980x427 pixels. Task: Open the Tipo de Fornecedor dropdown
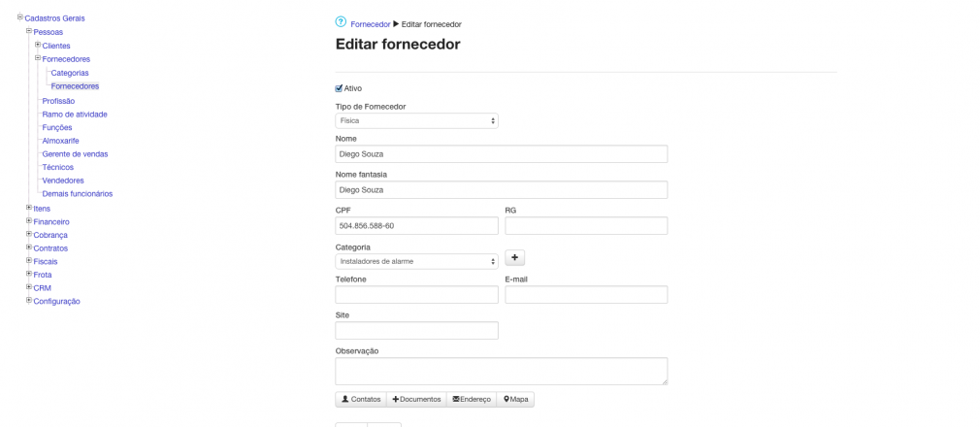(417, 120)
